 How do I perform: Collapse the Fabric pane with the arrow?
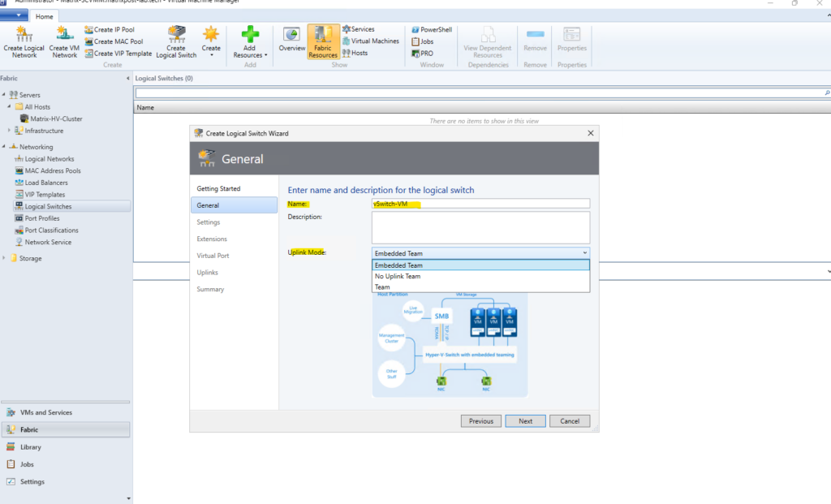(x=127, y=79)
